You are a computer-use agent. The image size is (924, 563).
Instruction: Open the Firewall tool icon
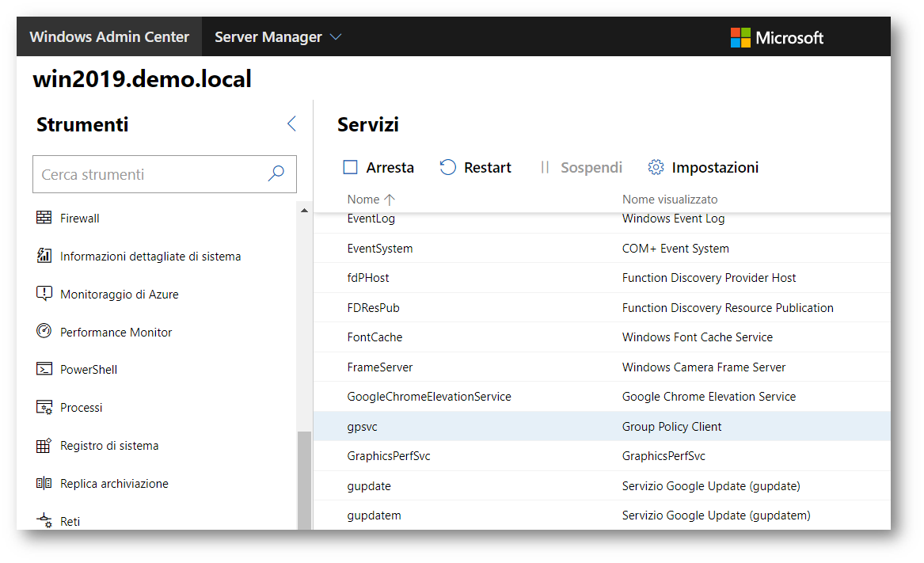[x=44, y=218]
